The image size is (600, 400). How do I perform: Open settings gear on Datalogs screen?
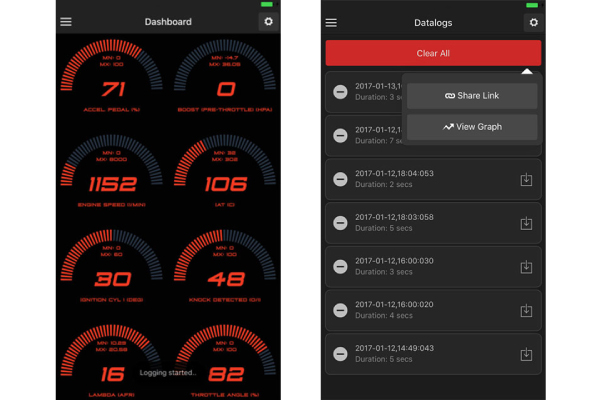point(533,23)
